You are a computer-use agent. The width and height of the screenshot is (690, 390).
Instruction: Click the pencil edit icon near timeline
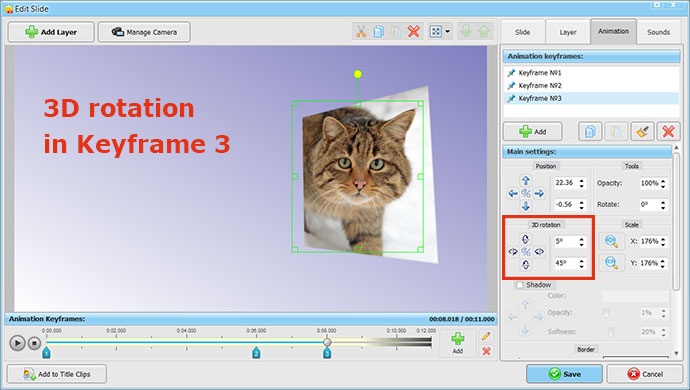pyautogui.click(x=486, y=336)
